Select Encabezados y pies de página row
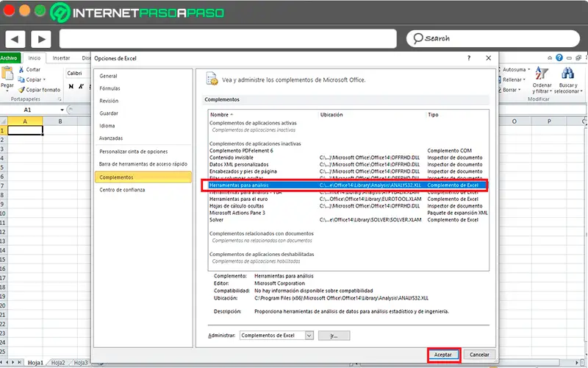 pyautogui.click(x=348, y=171)
